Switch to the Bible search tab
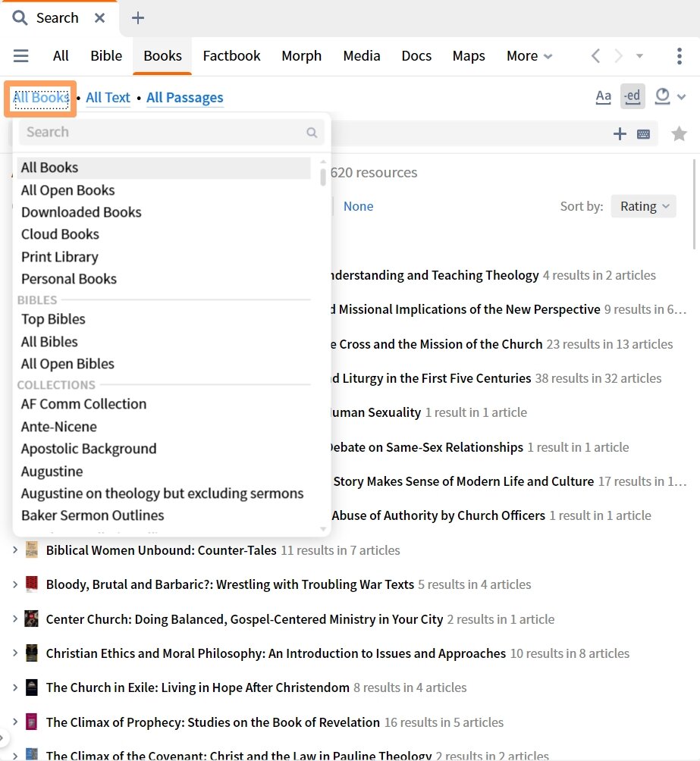 point(106,56)
